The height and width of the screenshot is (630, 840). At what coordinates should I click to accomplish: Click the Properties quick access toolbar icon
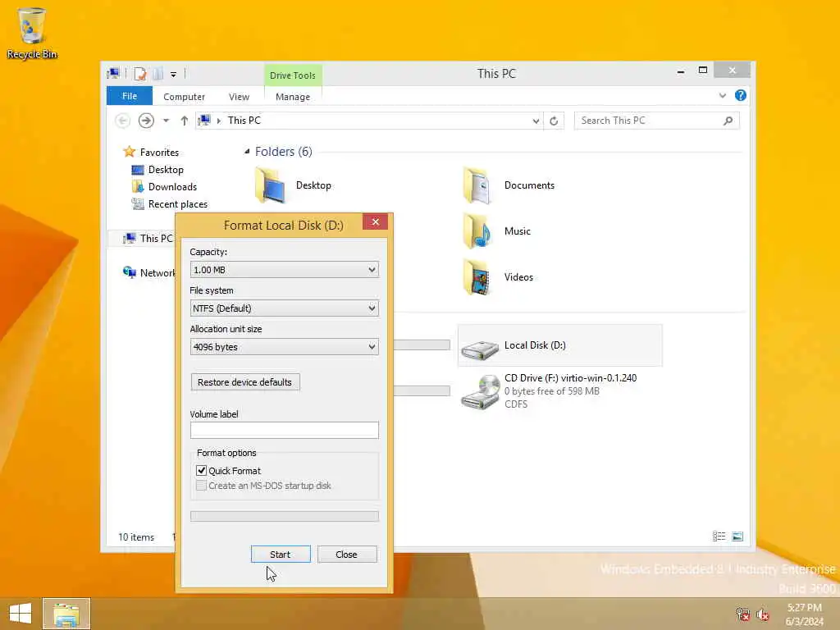coord(140,74)
